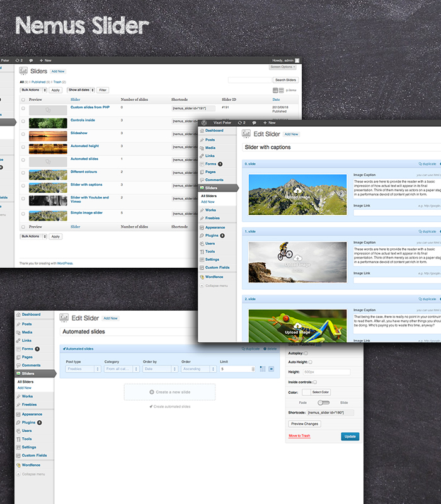Click the Move to Trash link
The width and height of the screenshot is (441, 504).
click(x=299, y=436)
